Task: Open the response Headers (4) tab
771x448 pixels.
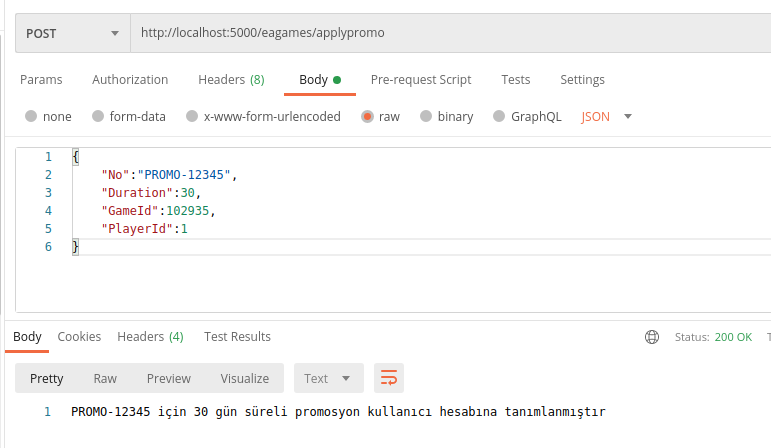Action: [x=150, y=337]
